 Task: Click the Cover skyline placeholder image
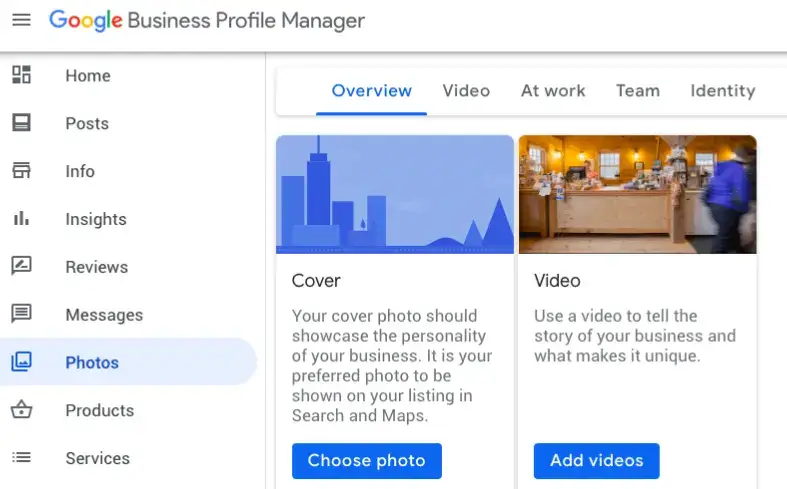395,194
